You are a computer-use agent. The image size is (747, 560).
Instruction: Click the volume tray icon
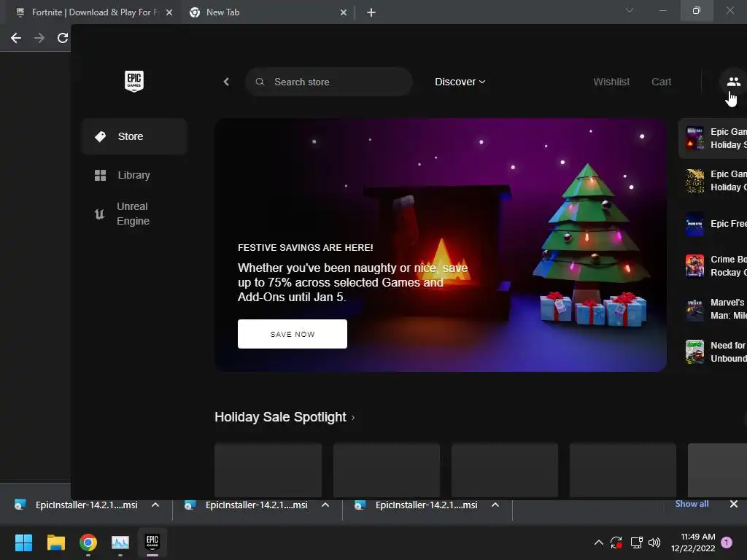click(654, 542)
